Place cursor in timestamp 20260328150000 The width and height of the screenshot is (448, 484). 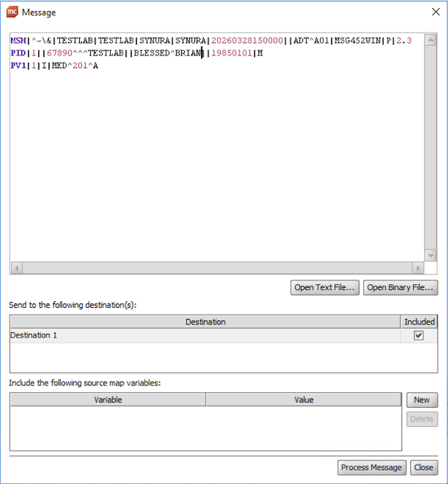(247, 41)
